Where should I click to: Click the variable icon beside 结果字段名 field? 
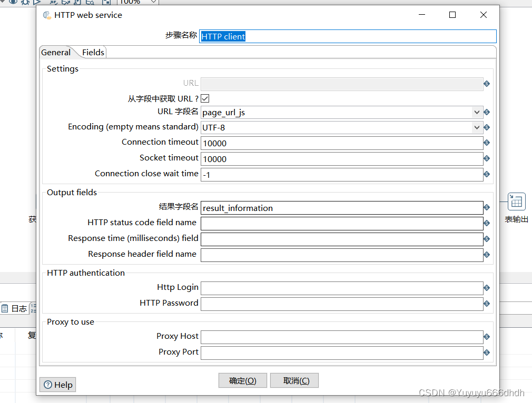pyautogui.click(x=486, y=208)
